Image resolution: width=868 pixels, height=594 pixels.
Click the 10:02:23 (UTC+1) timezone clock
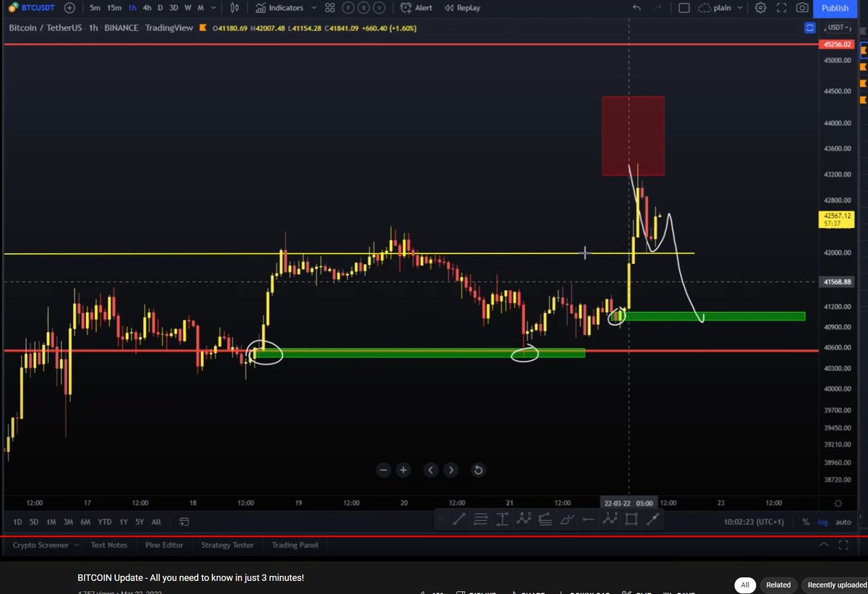754,522
